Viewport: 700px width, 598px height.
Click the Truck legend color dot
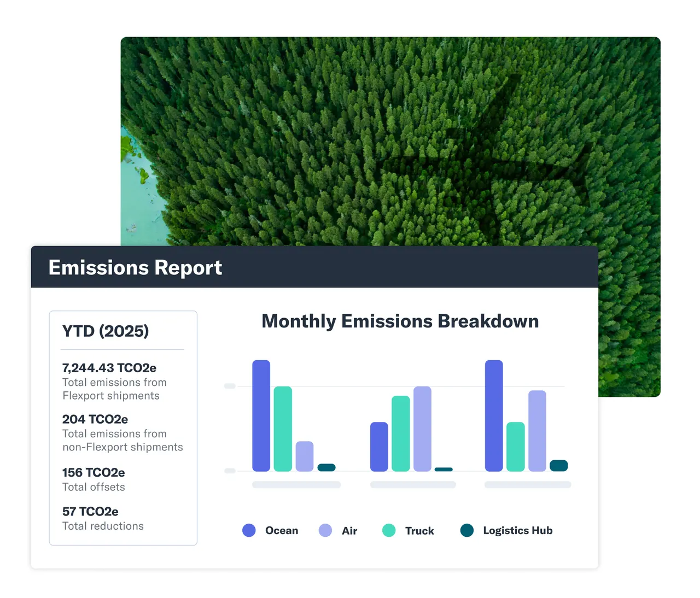[x=389, y=530]
